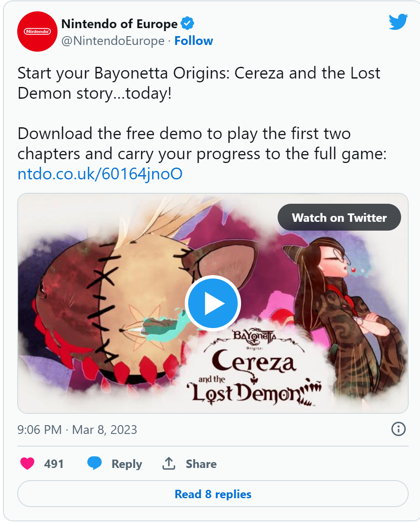Viewport: 420px width, 523px height.
Task: Play the Bayonetta Origins video
Action: pyautogui.click(x=213, y=303)
